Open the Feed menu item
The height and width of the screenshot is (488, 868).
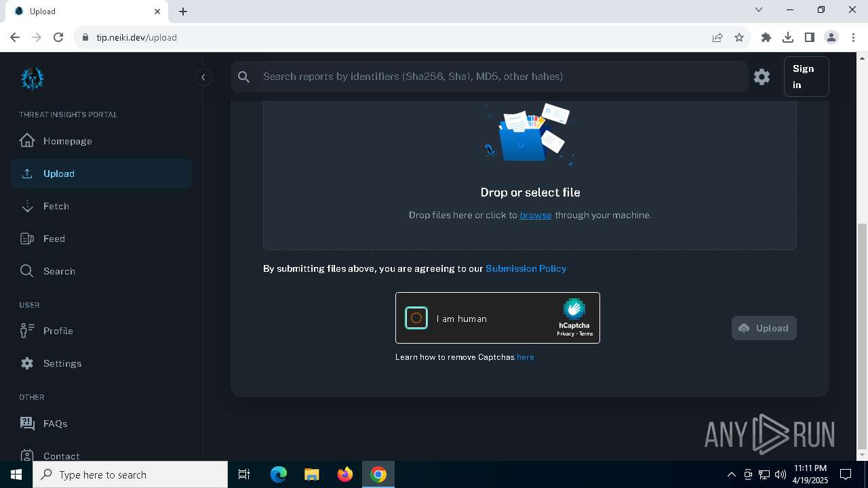[101, 239]
